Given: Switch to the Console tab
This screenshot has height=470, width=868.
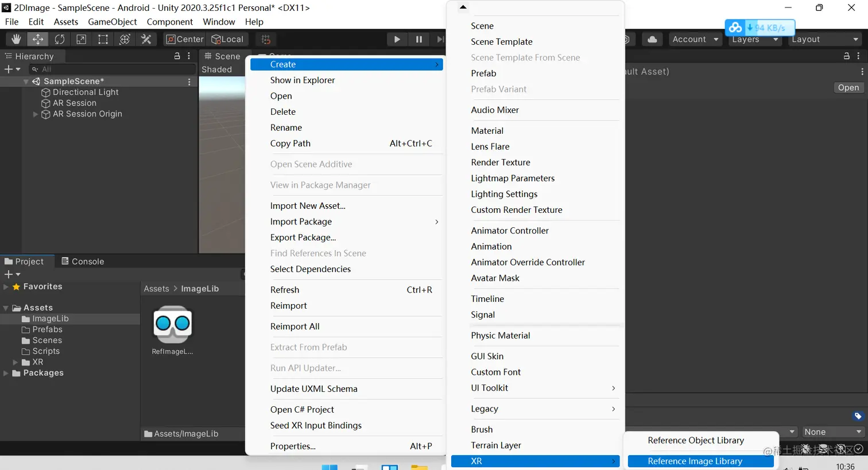Looking at the screenshot, I should pyautogui.click(x=83, y=262).
